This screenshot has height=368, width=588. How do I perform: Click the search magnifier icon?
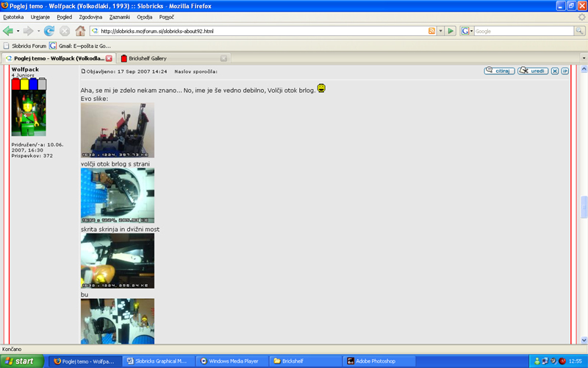coord(579,31)
